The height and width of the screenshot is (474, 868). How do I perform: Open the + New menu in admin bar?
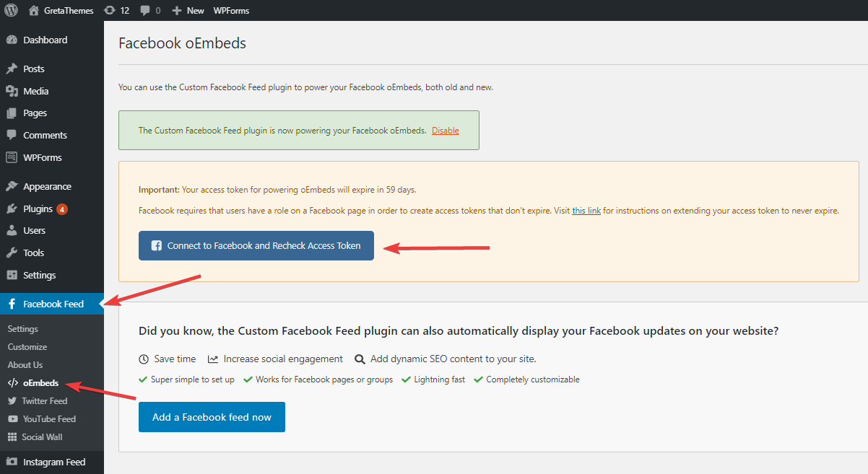[x=187, y=10]
